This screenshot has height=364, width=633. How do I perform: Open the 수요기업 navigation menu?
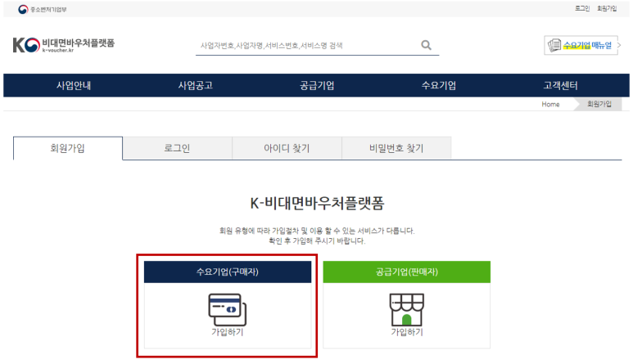(x=439, y=85)
